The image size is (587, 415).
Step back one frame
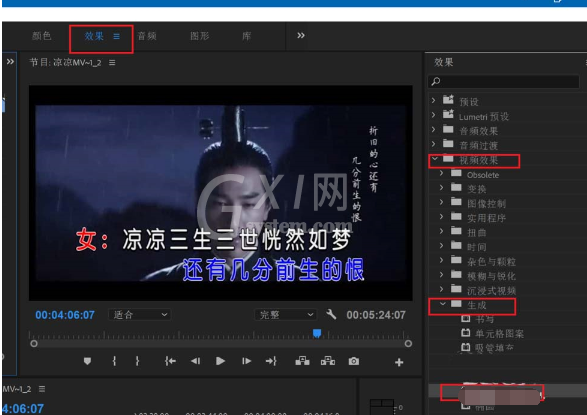(195, 361)
